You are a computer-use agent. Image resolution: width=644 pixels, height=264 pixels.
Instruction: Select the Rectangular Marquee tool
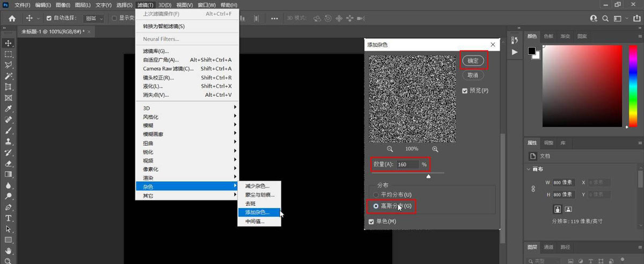(x=9, y=54)
